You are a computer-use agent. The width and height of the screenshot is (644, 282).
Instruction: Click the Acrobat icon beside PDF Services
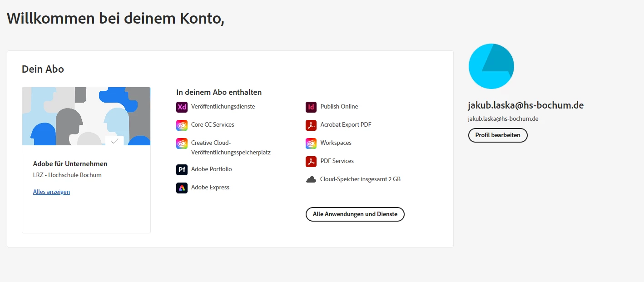pyautogui.click(x=311, y=162)
